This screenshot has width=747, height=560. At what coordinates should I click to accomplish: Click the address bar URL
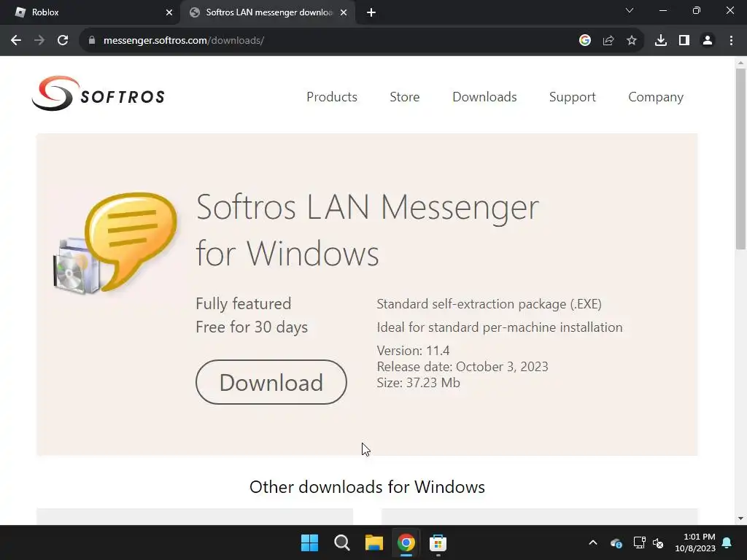[x=183, y=41]
